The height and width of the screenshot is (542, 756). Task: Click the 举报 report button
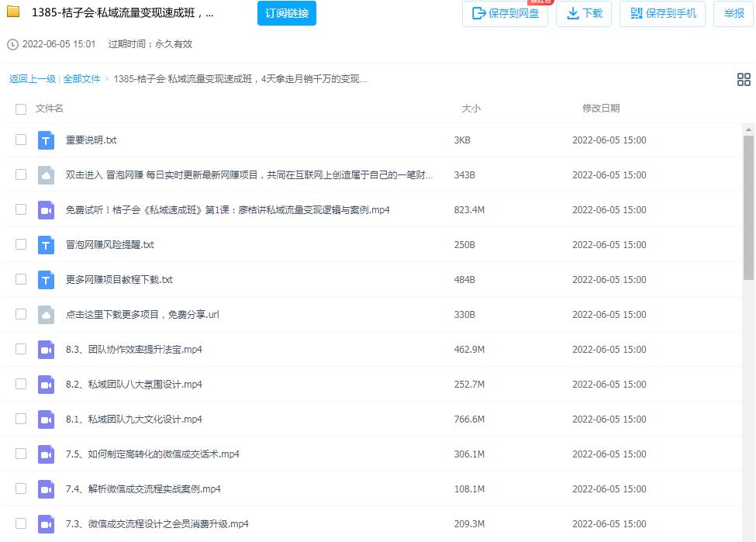click(734, 13)
